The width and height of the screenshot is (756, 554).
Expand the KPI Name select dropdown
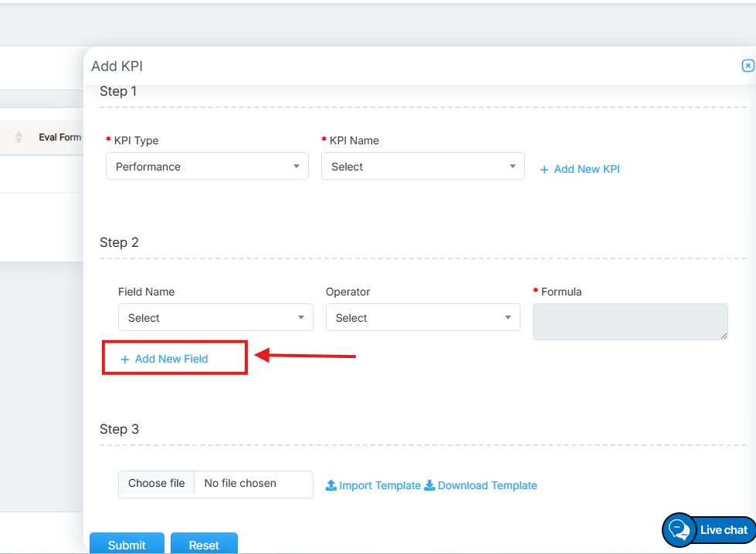(x=422, y=167)
